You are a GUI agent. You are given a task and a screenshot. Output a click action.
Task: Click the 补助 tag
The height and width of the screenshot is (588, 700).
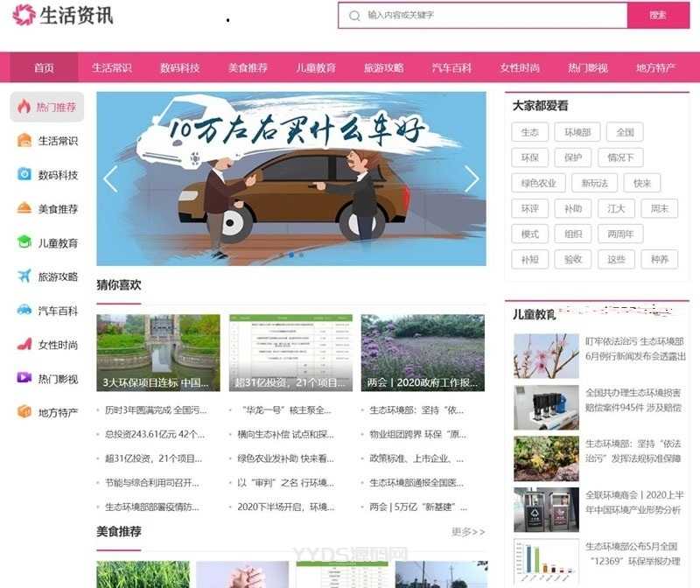click(573, 208)
